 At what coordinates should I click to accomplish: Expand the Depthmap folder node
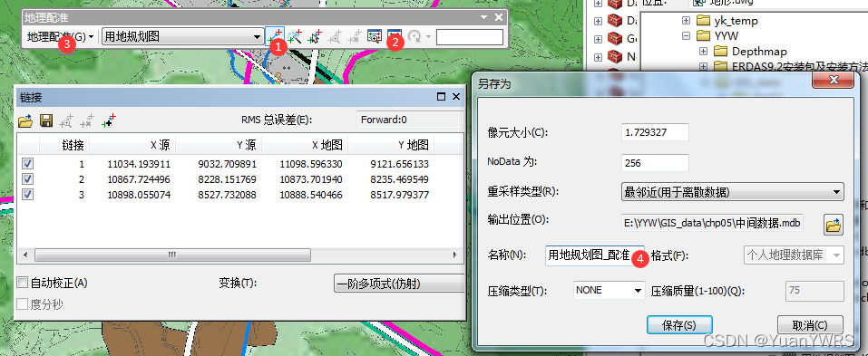(704, 52)
